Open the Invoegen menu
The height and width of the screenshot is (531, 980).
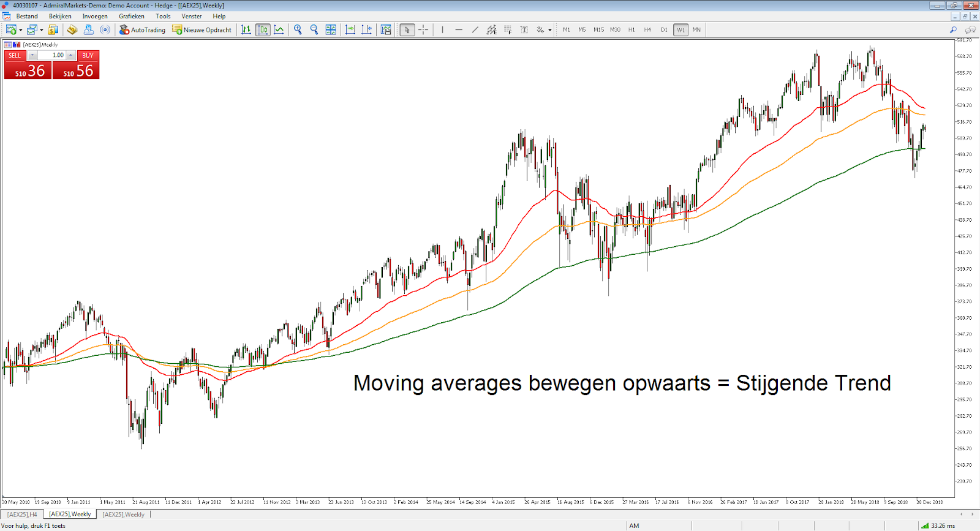click(x=95, y=17)
